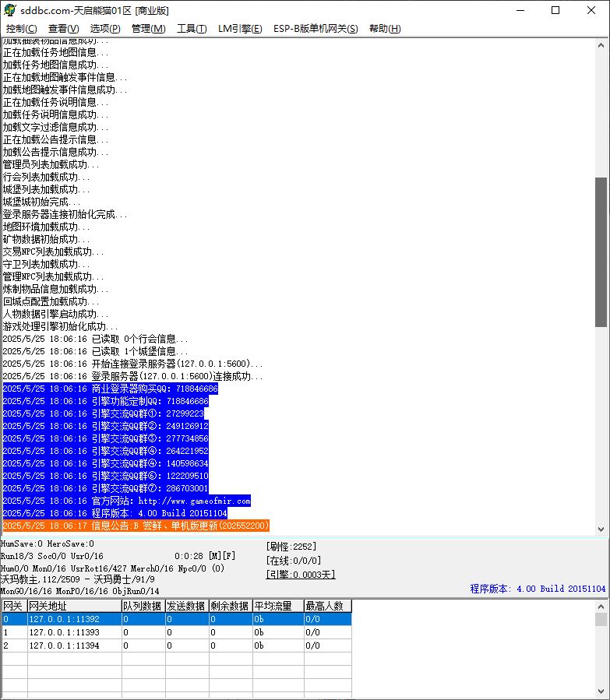The width and height of the screenshot is (610, 700).
Task: Click the 队列数据 column header
Action: pos(143,606)
